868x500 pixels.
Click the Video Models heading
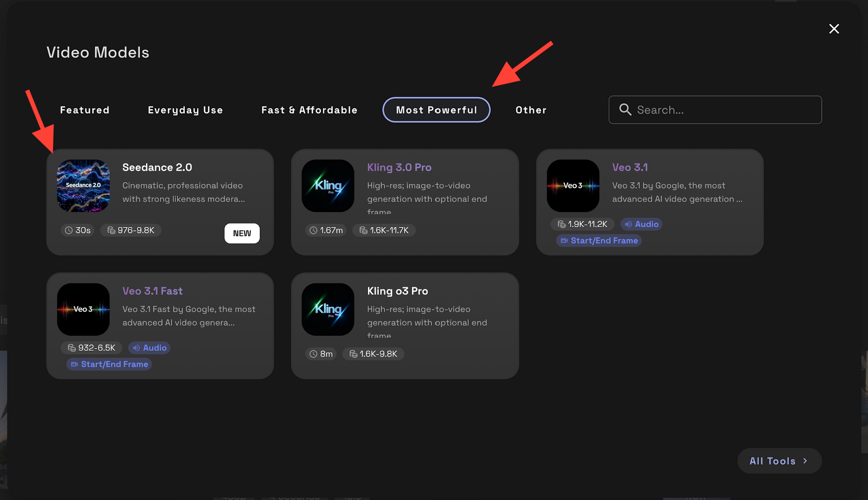(x=98, y=52)
